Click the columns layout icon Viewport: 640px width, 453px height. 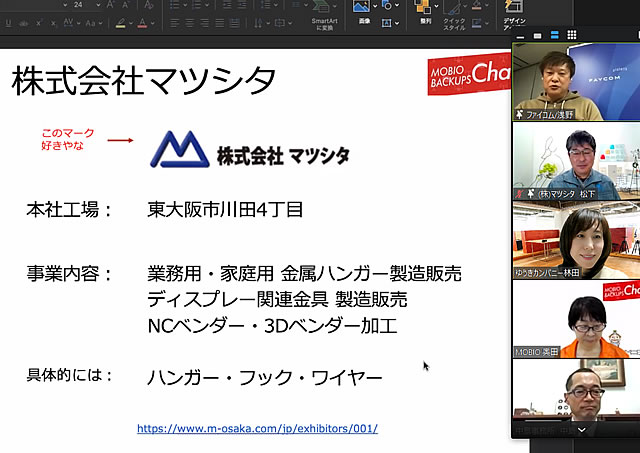tap(296, 4)
